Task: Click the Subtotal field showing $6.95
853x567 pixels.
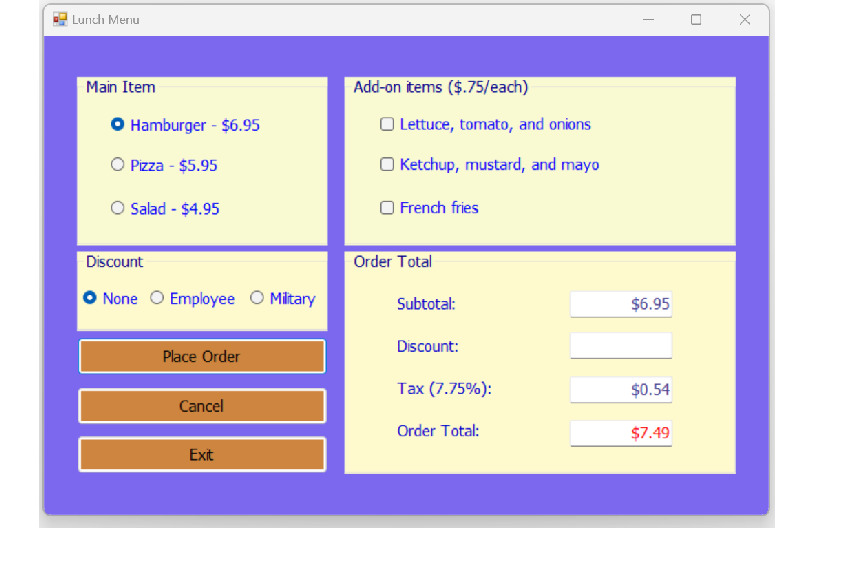Action: 621,304
